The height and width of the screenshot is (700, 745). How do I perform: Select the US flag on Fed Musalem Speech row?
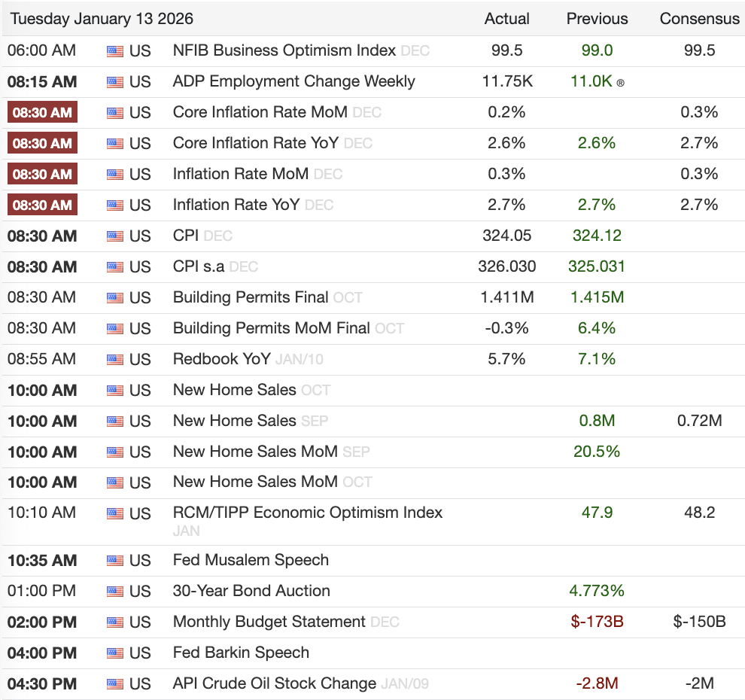(114, 560)
